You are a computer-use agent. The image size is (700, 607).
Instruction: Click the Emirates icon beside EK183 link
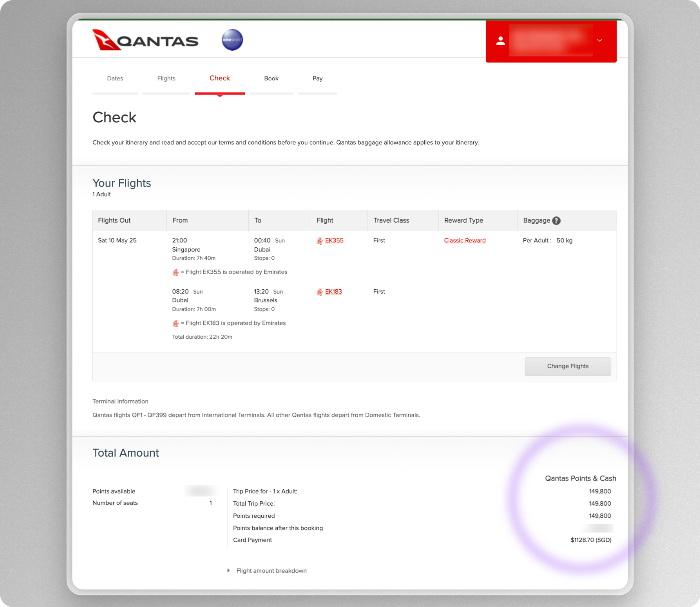point(320,292)
